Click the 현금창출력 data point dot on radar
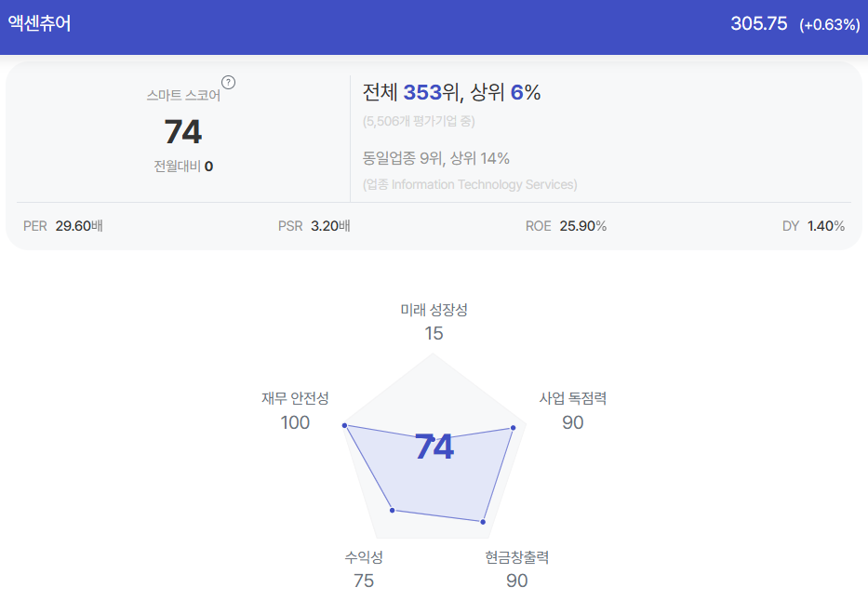This screenshot has height=614, width=868. [483, 522]
